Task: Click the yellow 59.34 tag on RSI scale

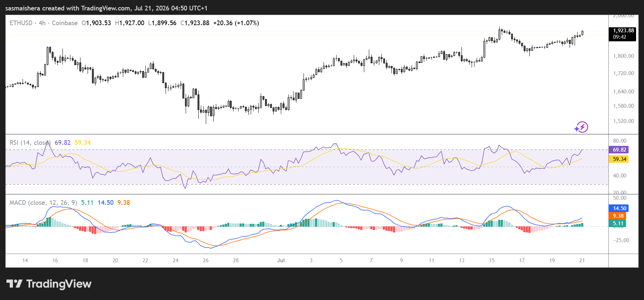Action: tap(619, 159)
